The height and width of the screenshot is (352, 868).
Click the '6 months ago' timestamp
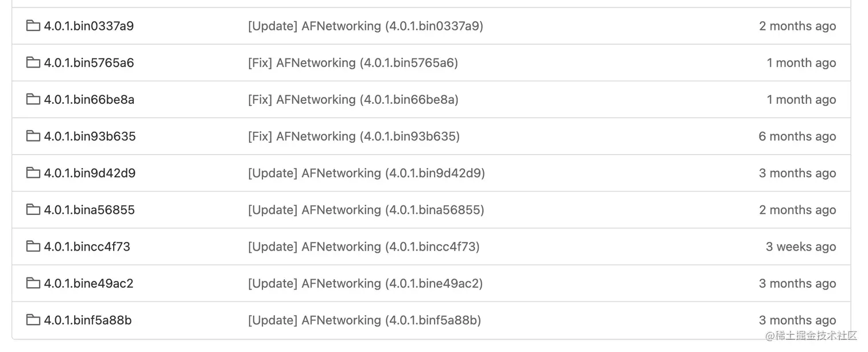(x=797, y=136)
